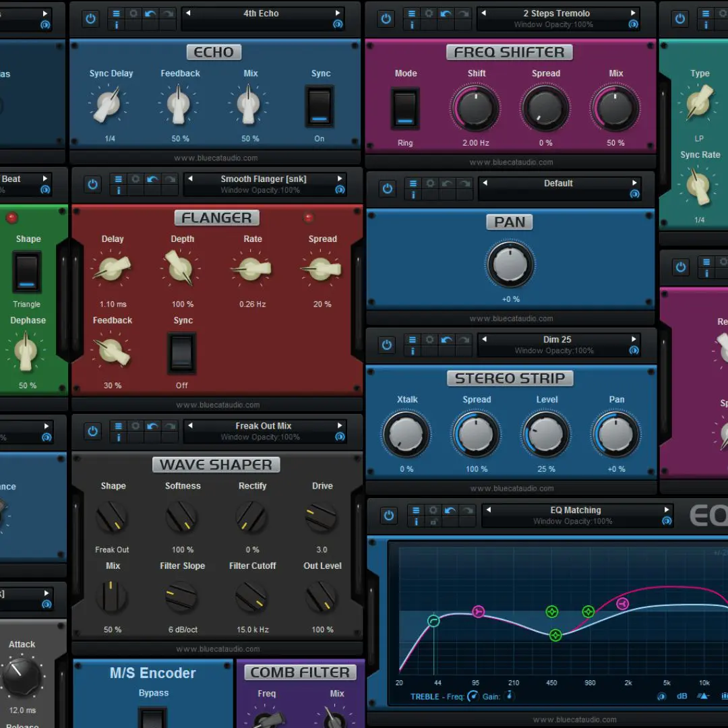Image resolution: width=728 pixels, height=728 pixels.
Task: Toggle the EQ plugin power button
Action: pyautogui.click(x=389, y=516)
